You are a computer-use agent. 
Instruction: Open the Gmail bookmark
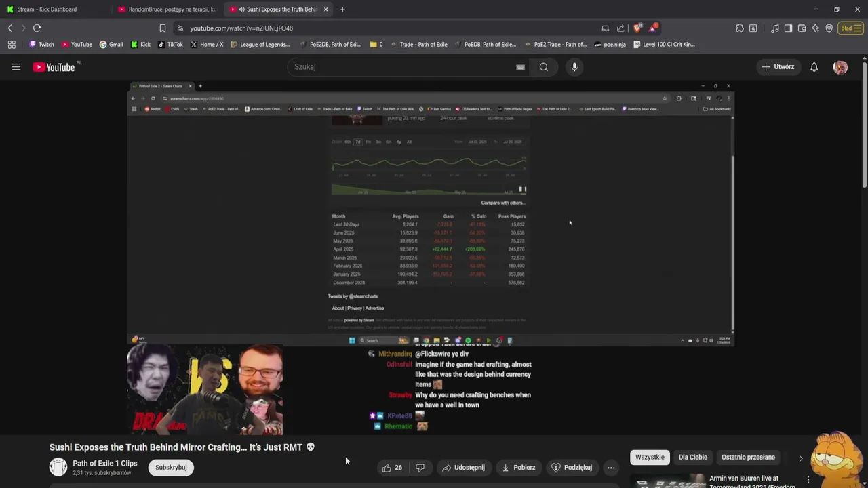click(x=111, y=45)
